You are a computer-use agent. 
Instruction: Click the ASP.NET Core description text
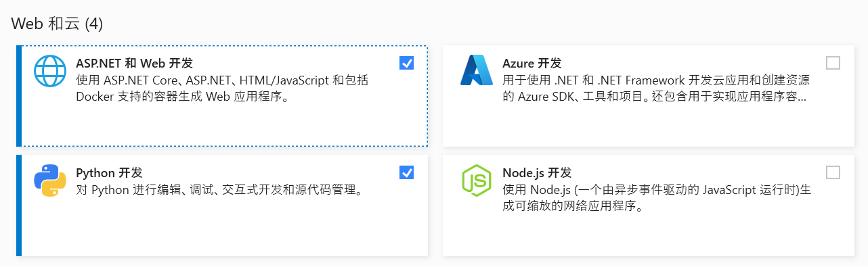tap(222, 89)
